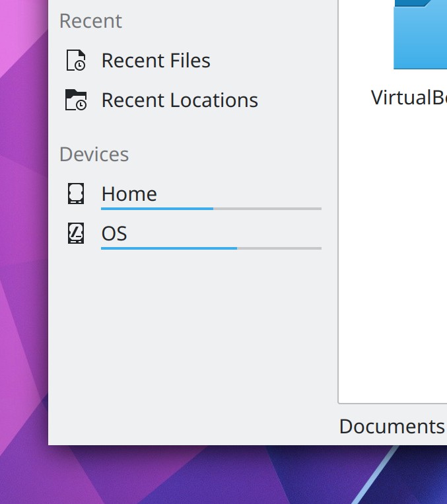The height and width of the screenshot is (504, 447).
Task: Click the blue filled part of OS capacity bar
Action: [168, 248]
